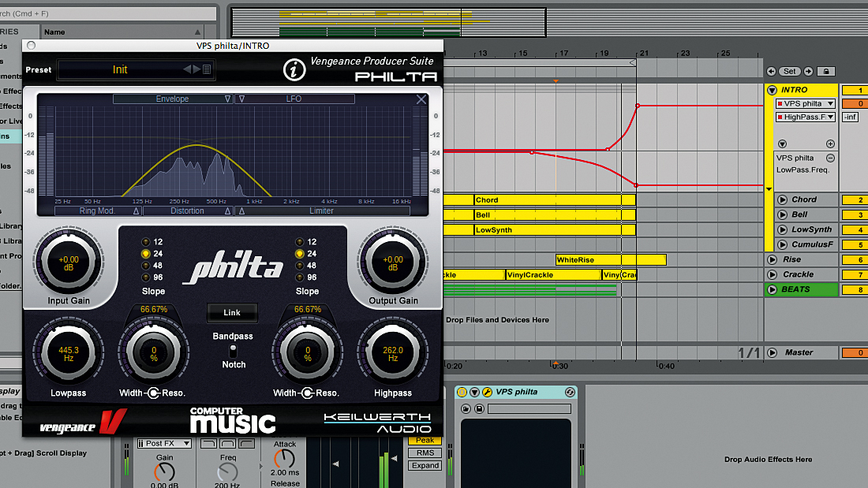Viewport: 868px width, 488px height.
Task: Add automation lane with plus icon
Action: tap(830, 143)
